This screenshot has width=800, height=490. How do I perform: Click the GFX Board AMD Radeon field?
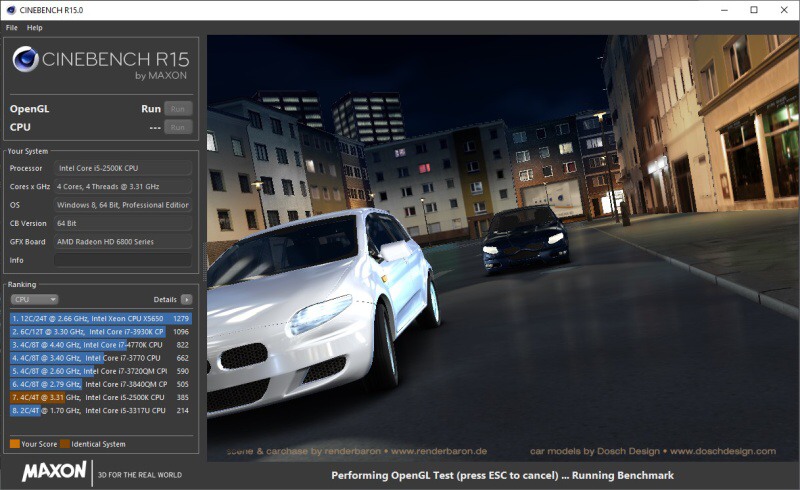[123, 241]
